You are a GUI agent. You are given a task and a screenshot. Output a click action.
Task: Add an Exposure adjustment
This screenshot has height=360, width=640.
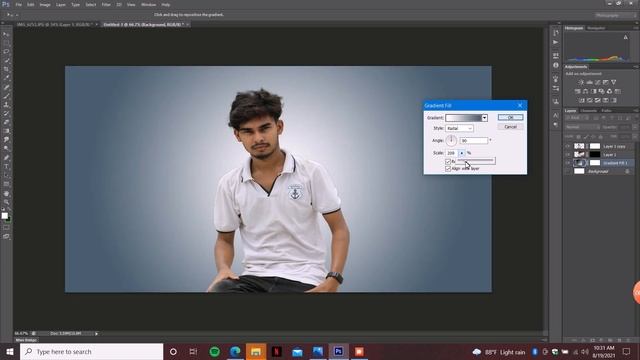(x=606, y=82)
